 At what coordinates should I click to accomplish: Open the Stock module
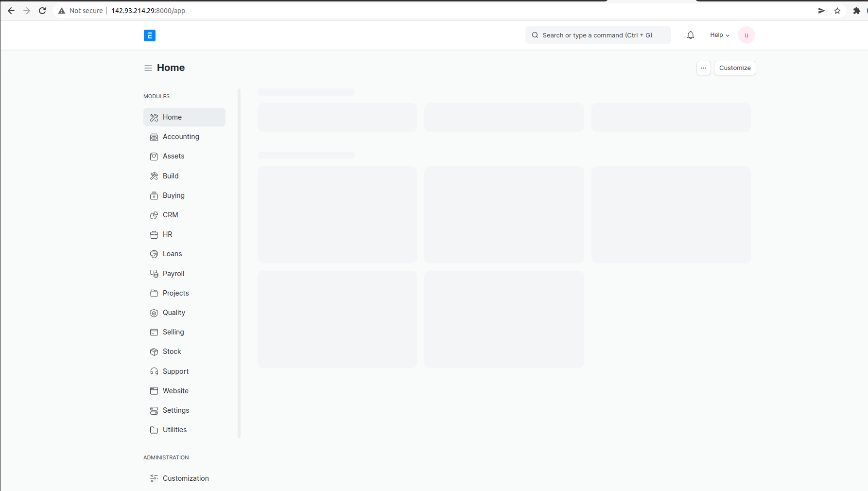tap(172, 351)
